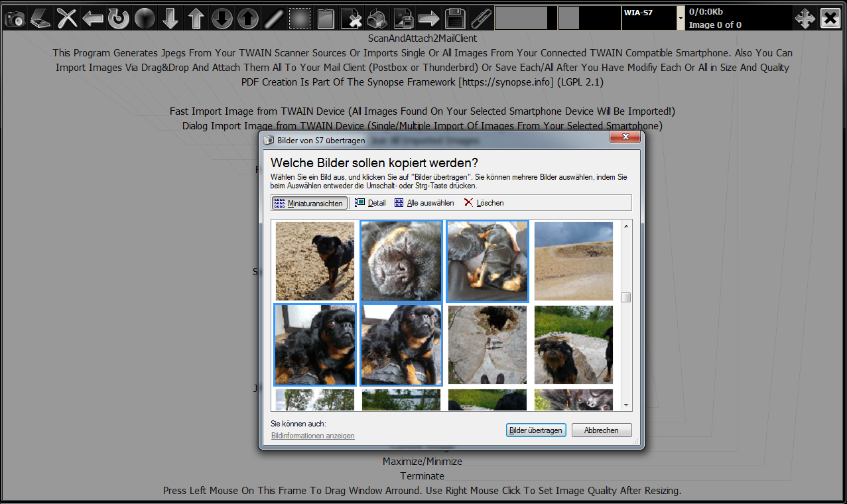Cancel the dialog with Abbrechen
This screenshot has width=847, height=504.
pyautogui.click(x=601, y=430)
